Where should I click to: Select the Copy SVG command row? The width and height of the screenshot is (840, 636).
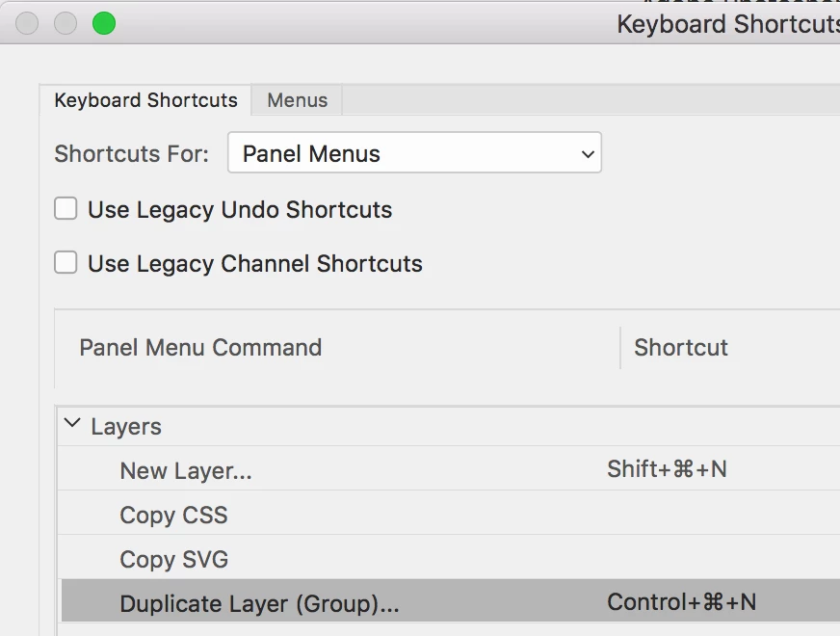point(173,559)
